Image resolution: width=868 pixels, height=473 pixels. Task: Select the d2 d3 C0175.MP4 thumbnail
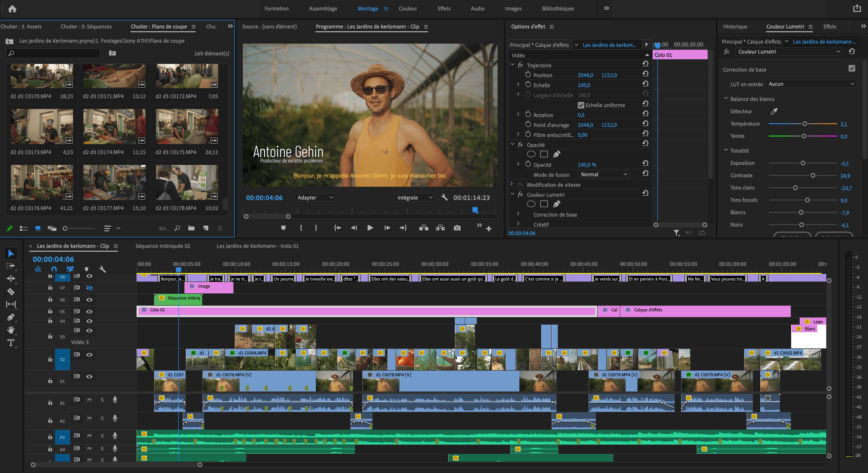[187, 127]
